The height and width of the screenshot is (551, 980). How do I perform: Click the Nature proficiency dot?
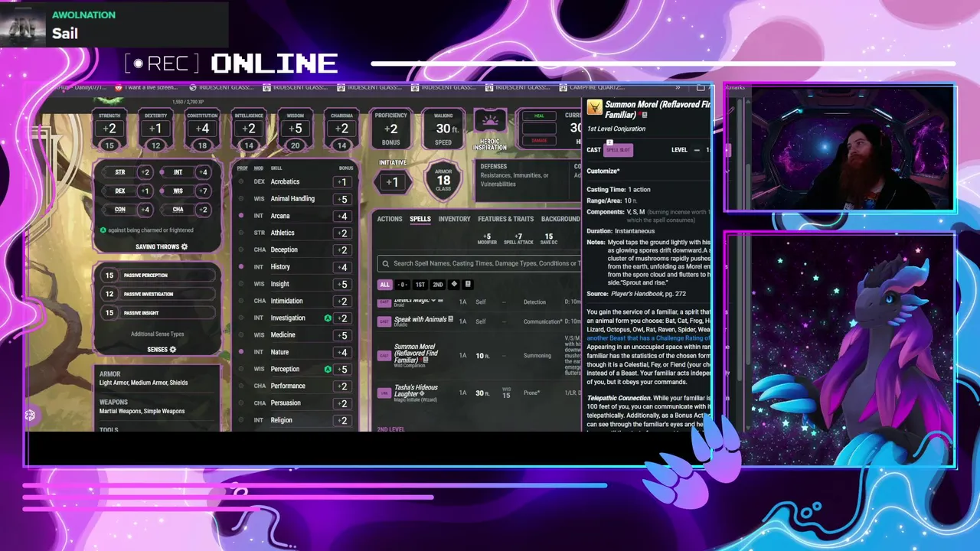tap(241, 352)
